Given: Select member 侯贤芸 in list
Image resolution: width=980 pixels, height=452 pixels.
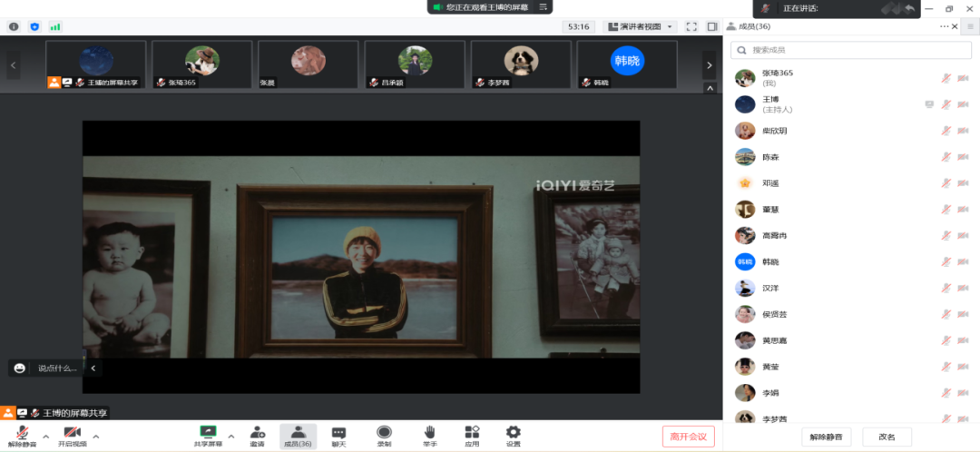Looking at the screenshot, I should 851,314.
